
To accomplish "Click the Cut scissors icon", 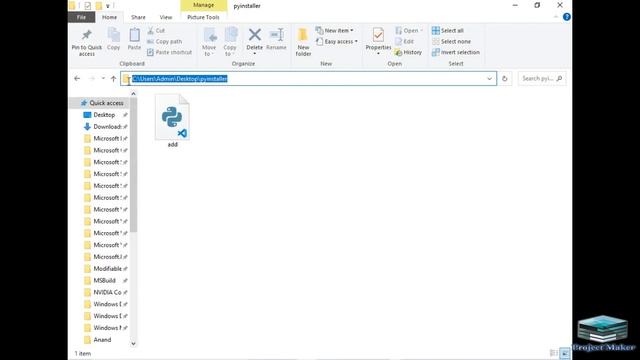I will pyautogui.click(x=151, y=31).
